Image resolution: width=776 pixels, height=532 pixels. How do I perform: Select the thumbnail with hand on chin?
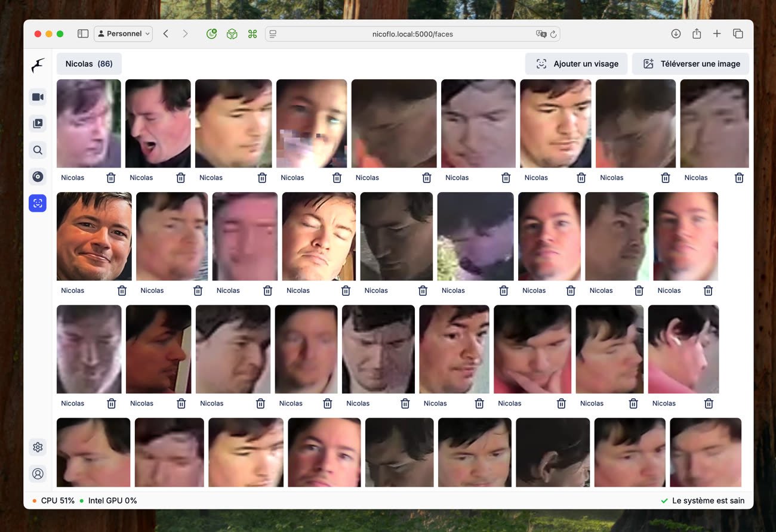coord(532,349)
